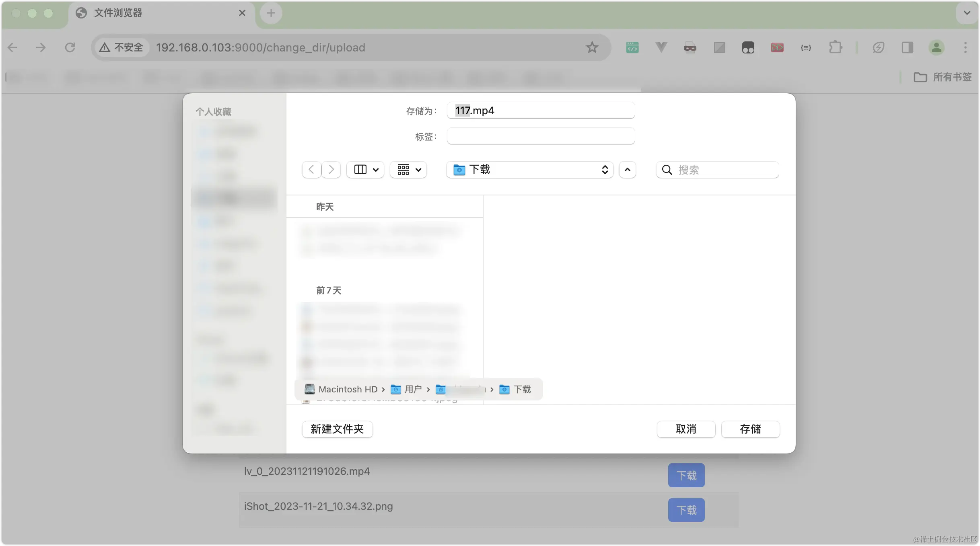Open the JSON formatter extension icon
The height and width of the screenshot is (546, 980).
point(806,47)
